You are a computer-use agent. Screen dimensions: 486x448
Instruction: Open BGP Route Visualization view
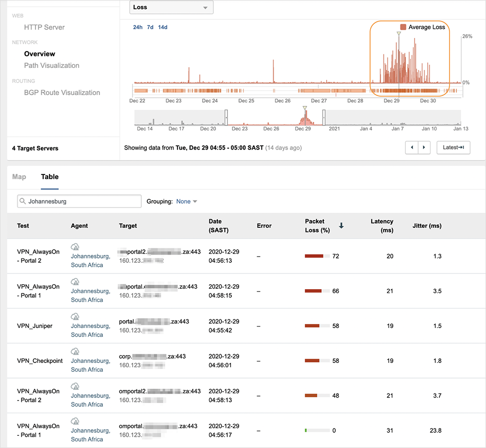(62, 93)
